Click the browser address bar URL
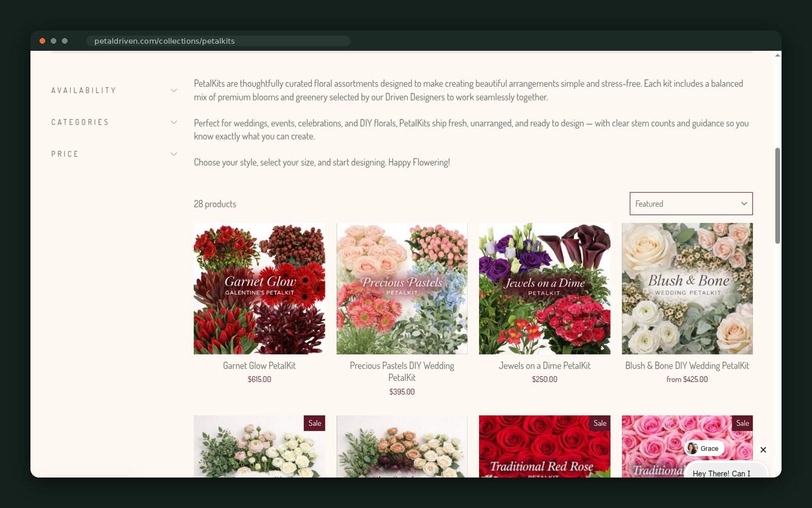Viewport: 812px width, 508px height. pyautogui.click(x=164, y=41)
